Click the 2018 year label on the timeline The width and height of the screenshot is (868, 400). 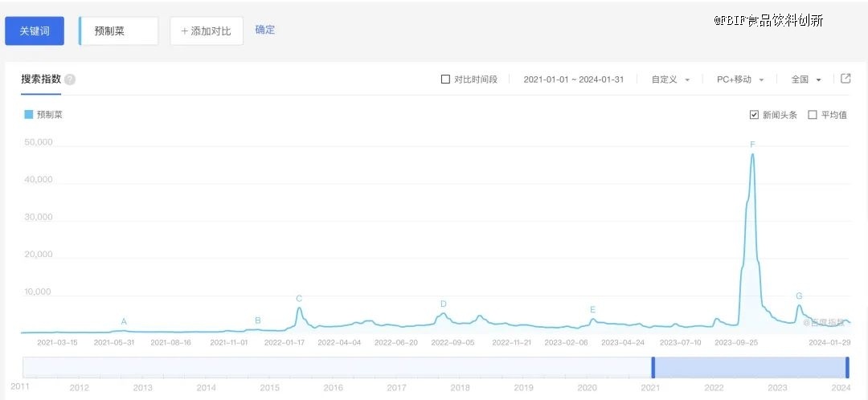tap(460, 388)
